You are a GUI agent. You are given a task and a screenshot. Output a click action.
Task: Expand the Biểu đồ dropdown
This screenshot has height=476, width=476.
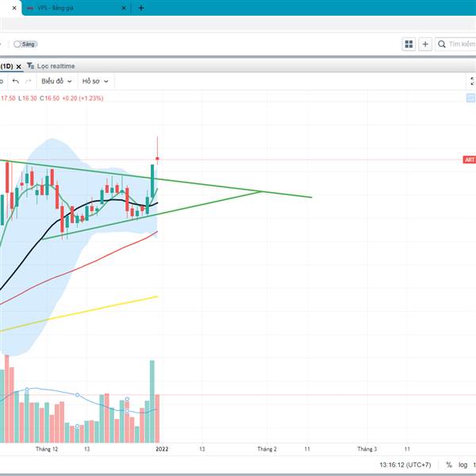coord(56,81)
